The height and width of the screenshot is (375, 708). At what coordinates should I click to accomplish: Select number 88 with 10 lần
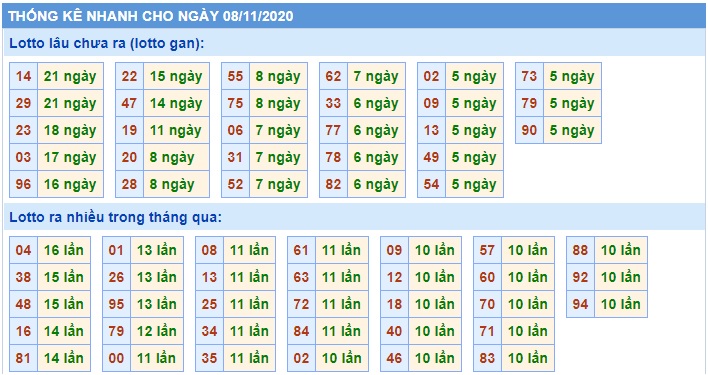[580, 250]
